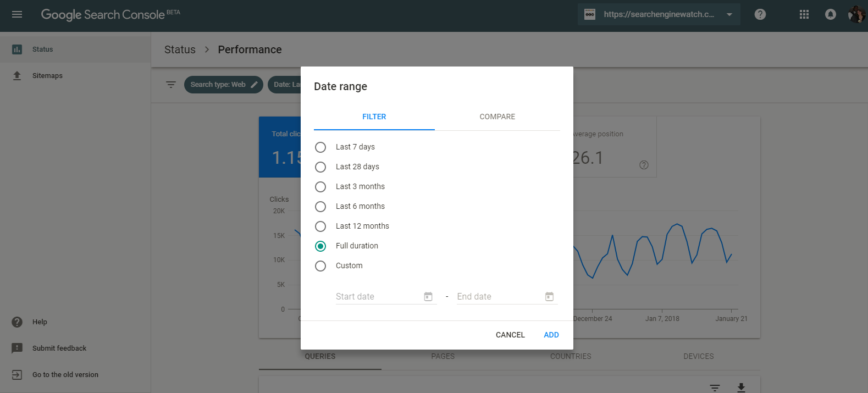Click the help question mark icon
The height and width of the screenshot is (393, 868).
coord(760,14)
